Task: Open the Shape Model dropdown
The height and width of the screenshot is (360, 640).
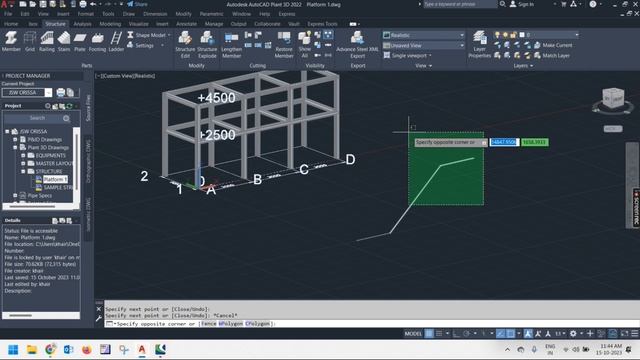Action: (149, 35)
